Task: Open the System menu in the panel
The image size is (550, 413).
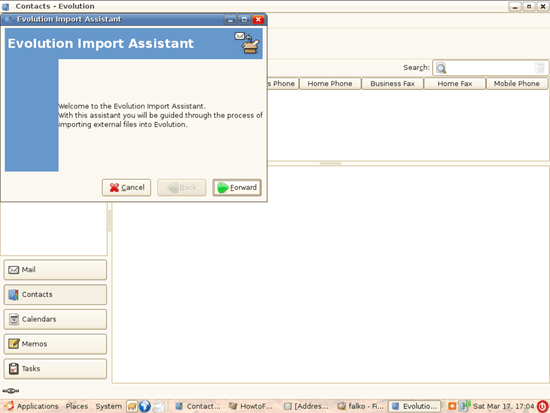Action: pyautogui.click(x=109, y=406)
